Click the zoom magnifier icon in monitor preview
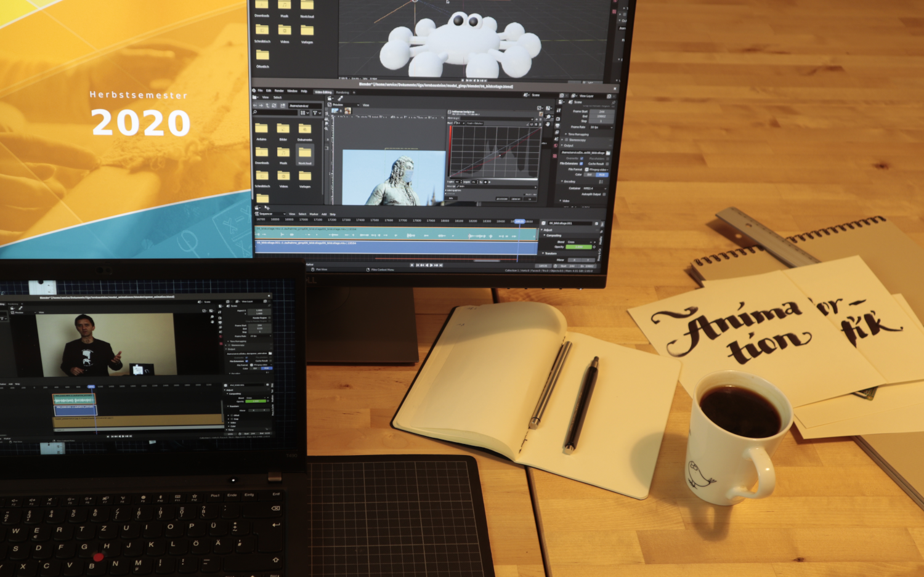Image resolution: width=924 pixels, height=577 pixels. click(x=549, y=116)
